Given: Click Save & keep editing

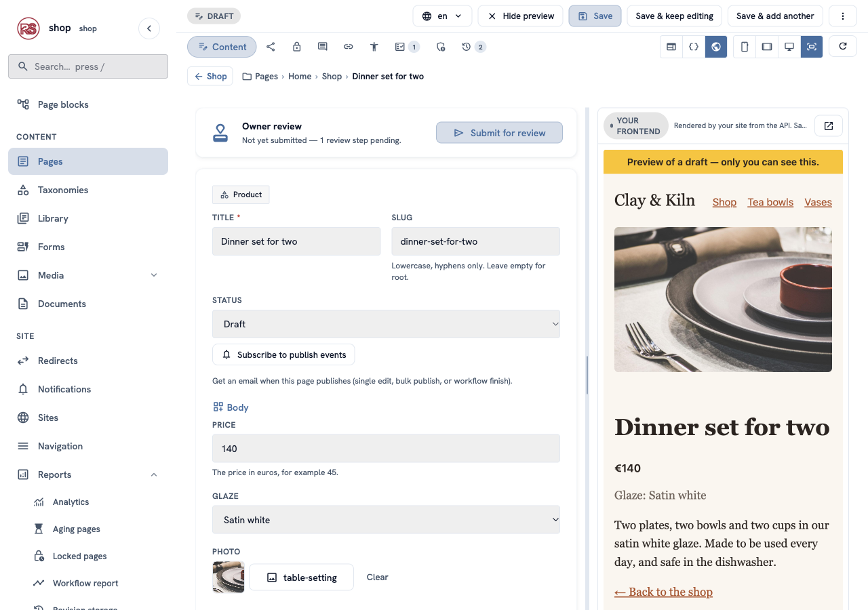Looking at the screenshot, I should 674,16.
